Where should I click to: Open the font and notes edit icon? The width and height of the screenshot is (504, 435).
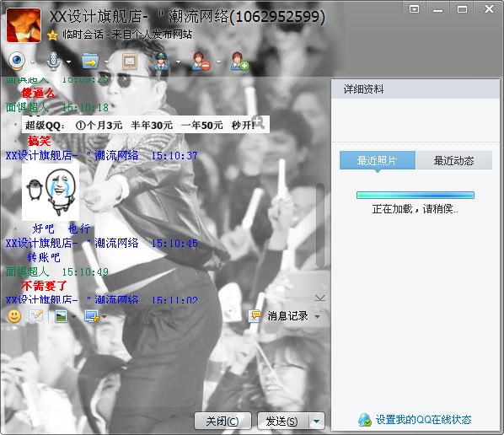coord(35,316)
